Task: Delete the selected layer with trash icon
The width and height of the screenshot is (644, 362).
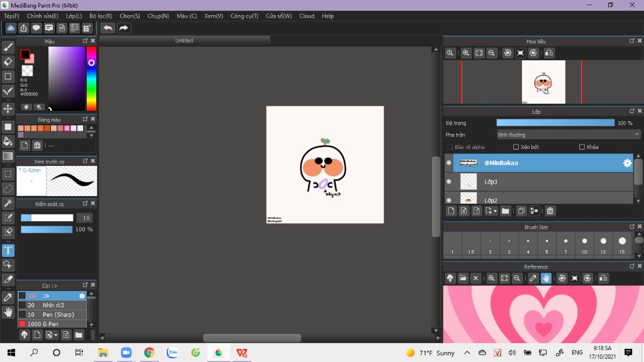Action: [x=550, y=211]
